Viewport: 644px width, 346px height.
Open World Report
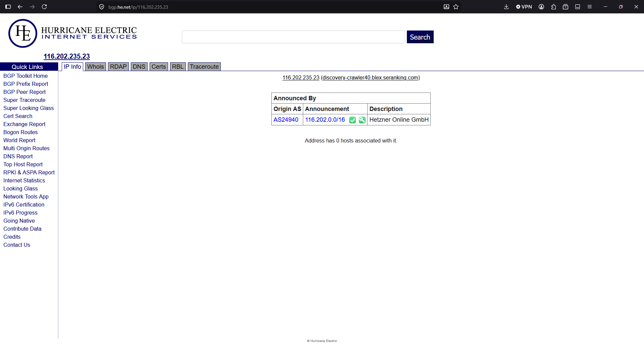coord(19,140)
